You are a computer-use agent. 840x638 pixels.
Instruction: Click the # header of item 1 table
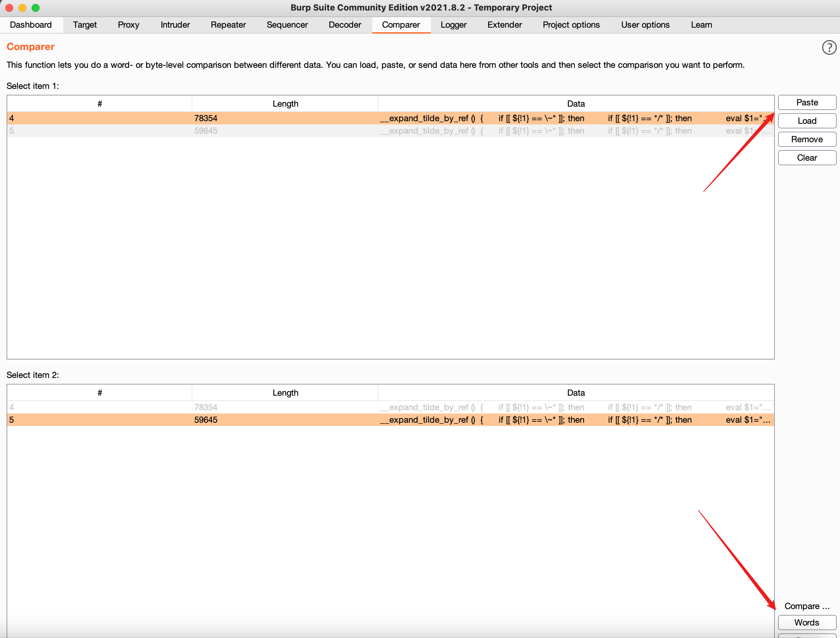pyautogui.click(x=99, y=104)
